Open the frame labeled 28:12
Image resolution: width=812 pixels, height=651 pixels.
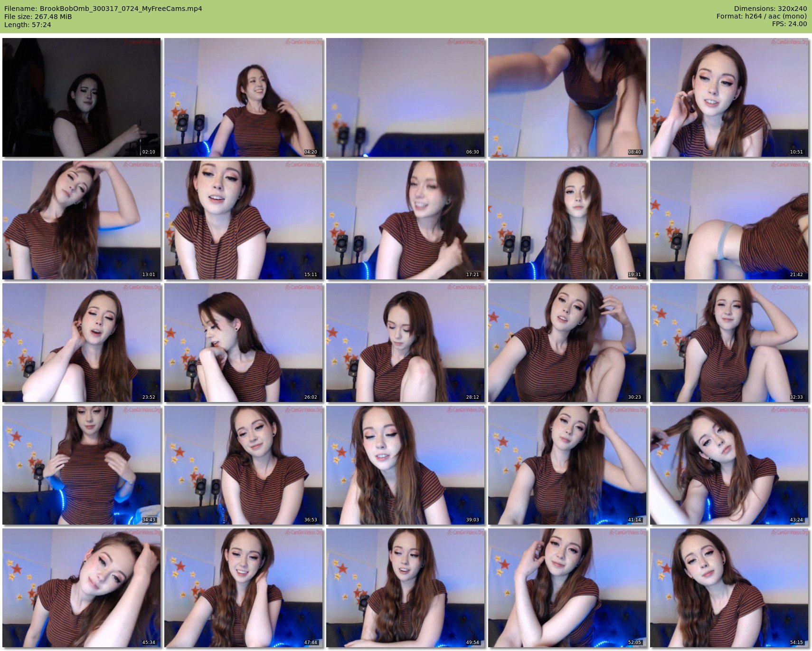pos(405,343)
